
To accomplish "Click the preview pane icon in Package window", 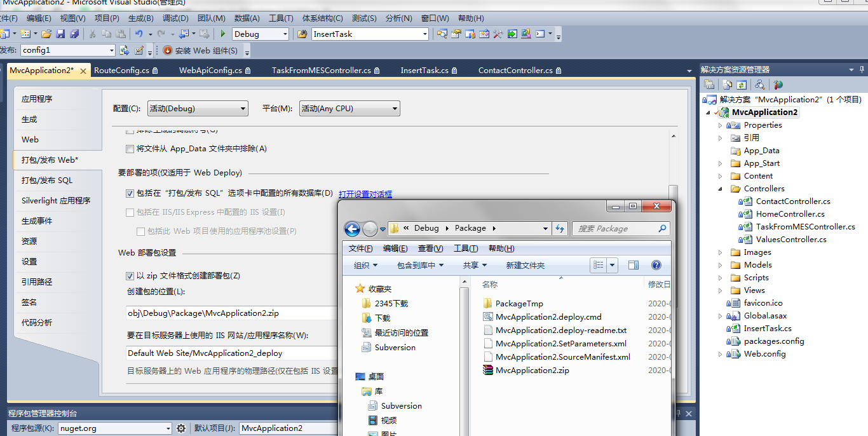I will pyautogui.click(x=633, y=265).
